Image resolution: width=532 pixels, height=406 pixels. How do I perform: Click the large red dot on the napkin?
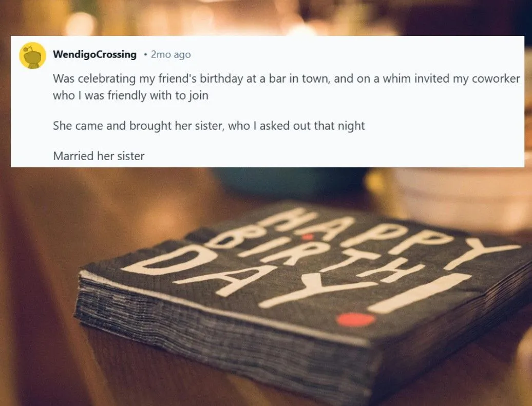356,319
